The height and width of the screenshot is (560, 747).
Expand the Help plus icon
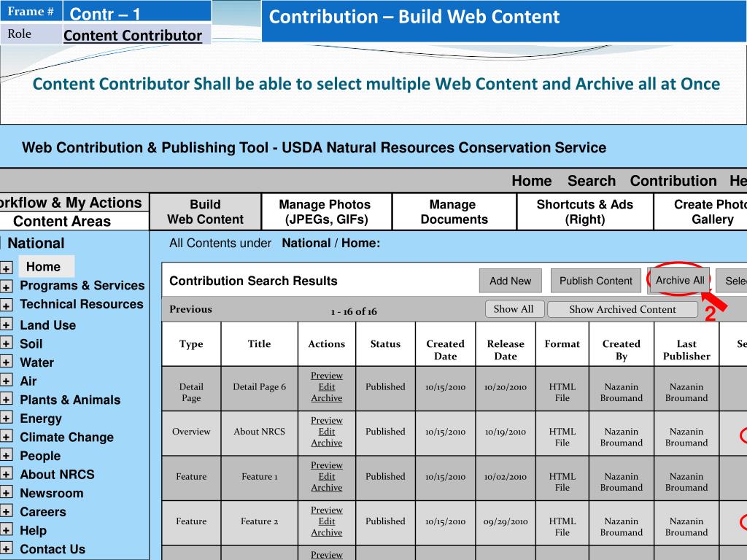(x=6, y=530)
